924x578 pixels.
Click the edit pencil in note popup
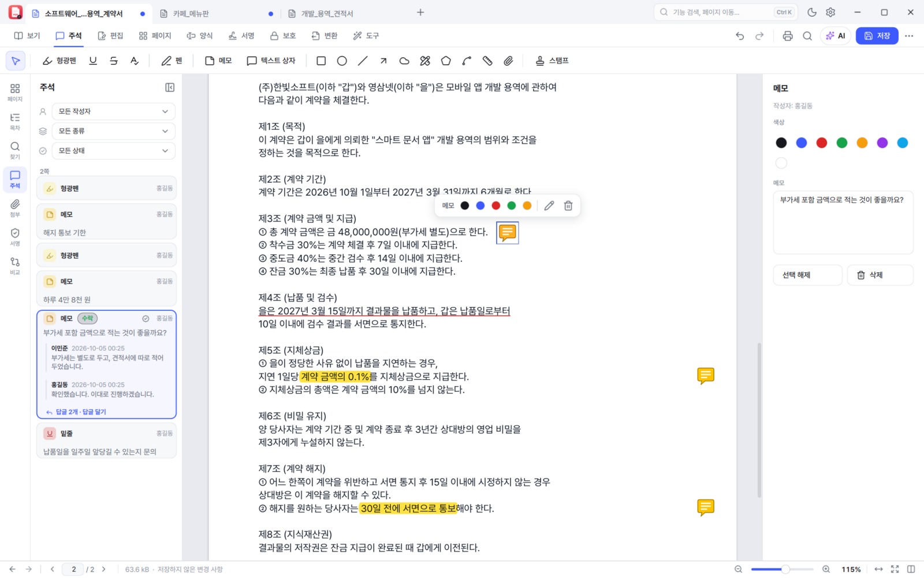[549, 206]
